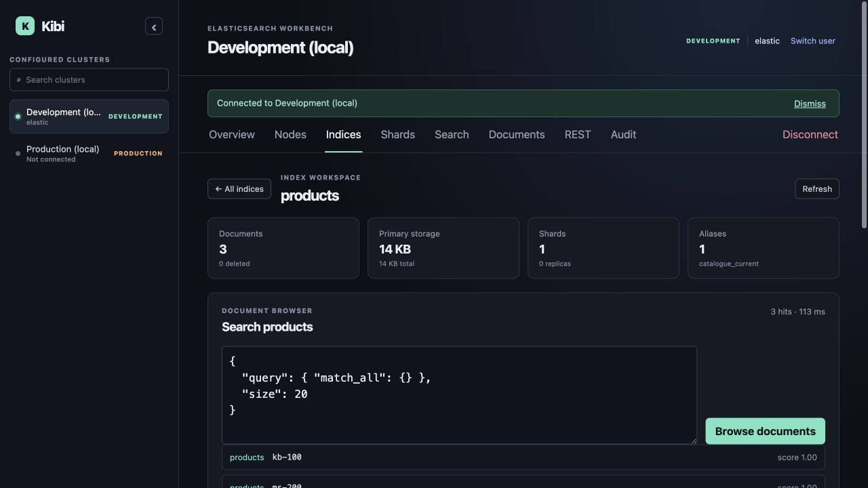
Task: Click the elastic username in header
Action: click(x=767, y=41)
